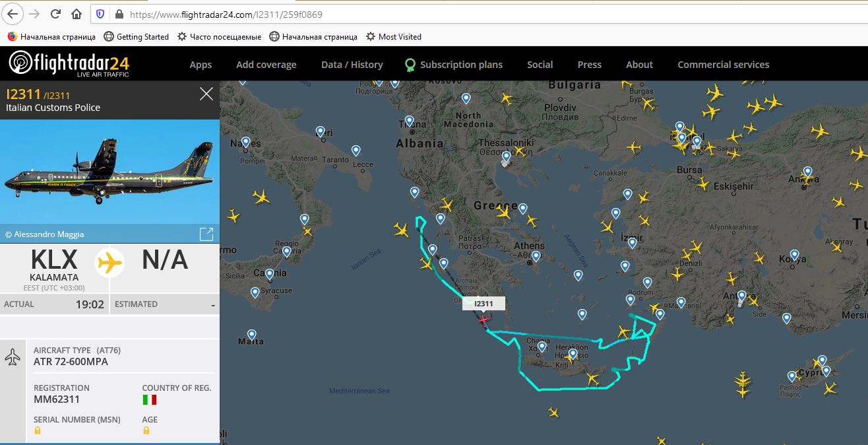The image size is (868, 445).
Task: Open the About menu
Action: [639, 65]
